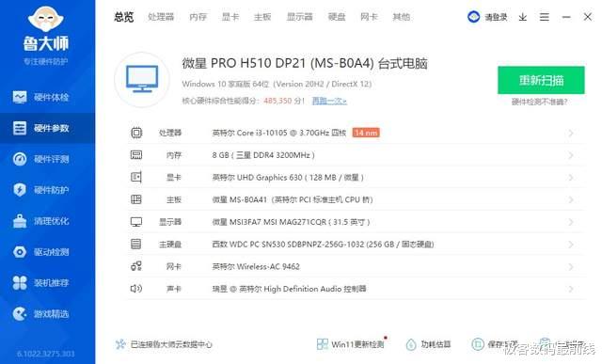602x364 pixels.
Task: Switch to the 总览 tab
Action: click(123, 17)
